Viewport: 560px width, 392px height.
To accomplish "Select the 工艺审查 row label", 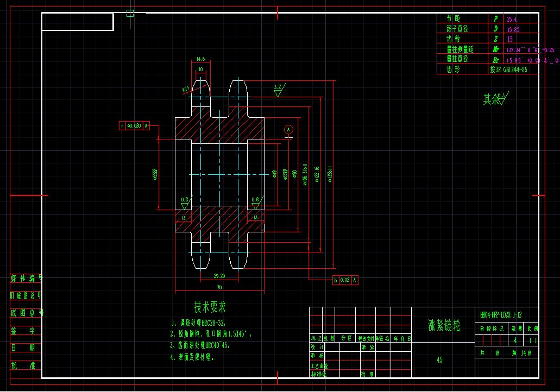I will pyautogui.click(x=319, y=365).
